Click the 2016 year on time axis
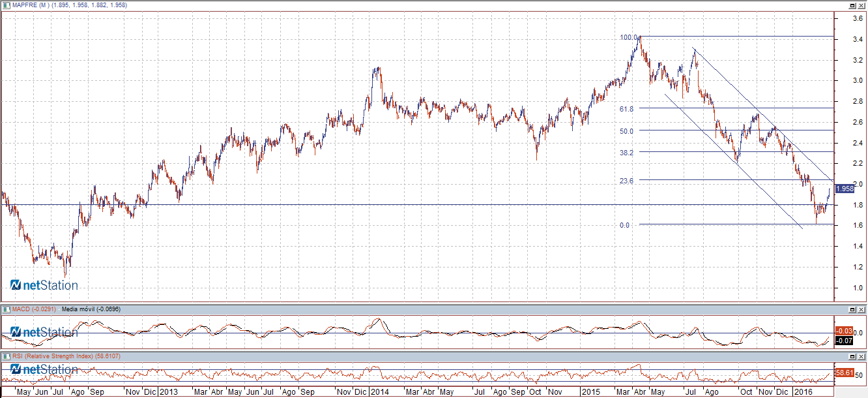 (x=802, y=393)
